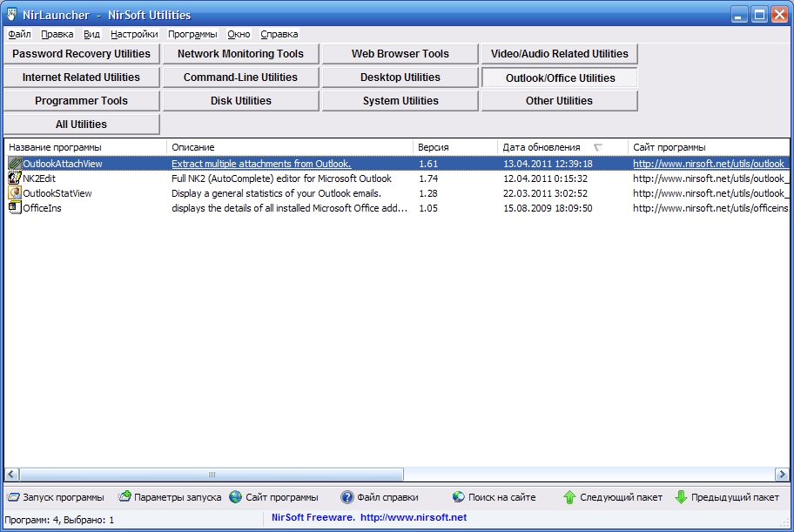Switch to Desktop Utilities category
The height and width of the screenshot is (532, 794).
400,77
